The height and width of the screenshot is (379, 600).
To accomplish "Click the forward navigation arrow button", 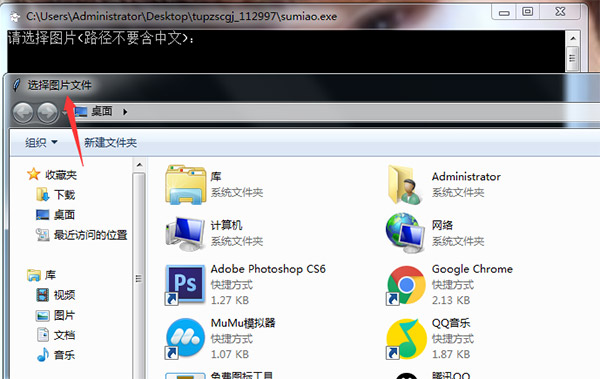I will (x=47, y=113).
